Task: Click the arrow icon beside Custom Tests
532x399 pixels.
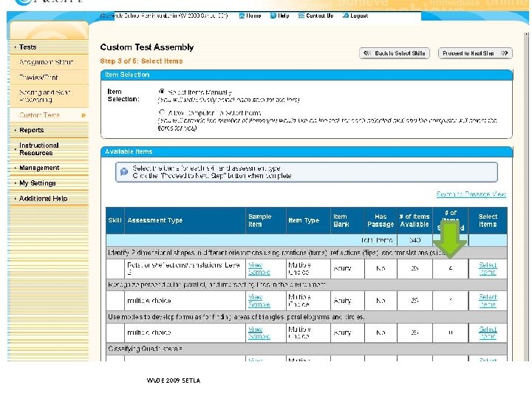Action: pyautogui.click(x=83, y=115)
